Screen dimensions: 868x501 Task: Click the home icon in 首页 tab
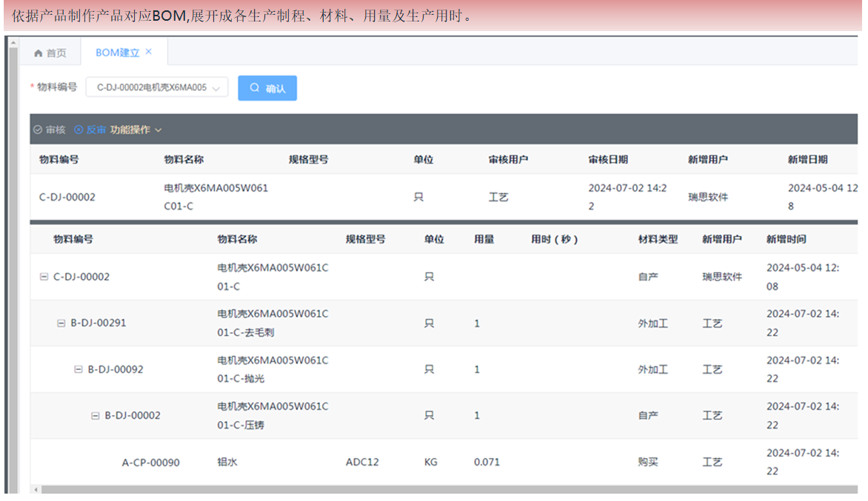point(39,53)
